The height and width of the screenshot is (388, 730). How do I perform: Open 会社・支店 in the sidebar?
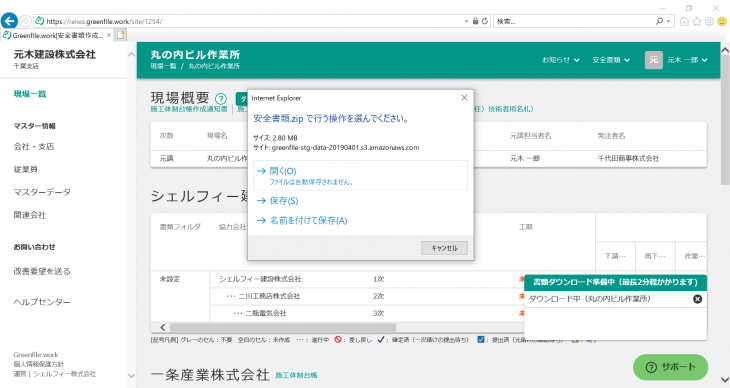[x=34, y=146]
